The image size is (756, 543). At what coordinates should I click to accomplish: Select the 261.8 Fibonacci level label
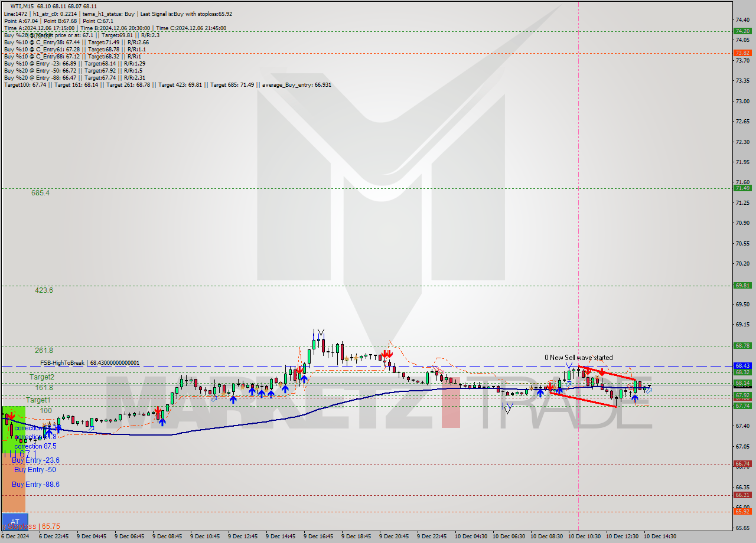pyautogui.click(x=44, y=351)
